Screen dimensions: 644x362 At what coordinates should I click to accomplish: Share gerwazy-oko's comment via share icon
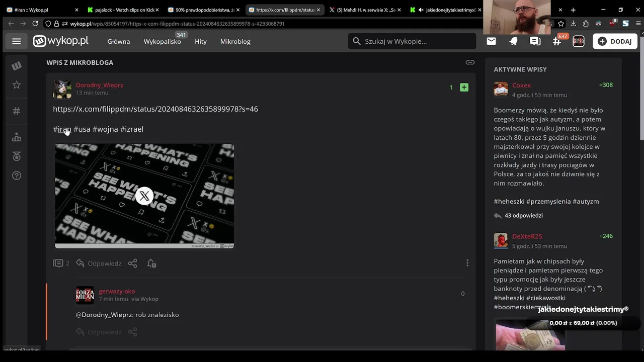(132, 332)
